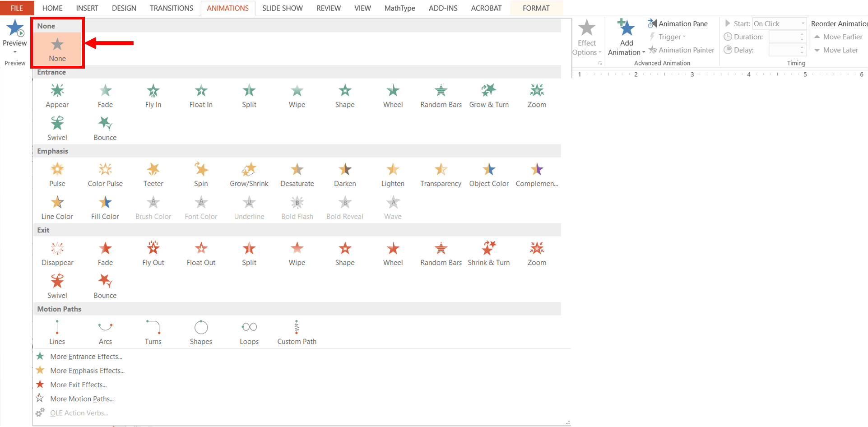Apply Line Color emphasis effect
Image resolution: width=868 pixels, height=427 pixels.
coord(57,208)
